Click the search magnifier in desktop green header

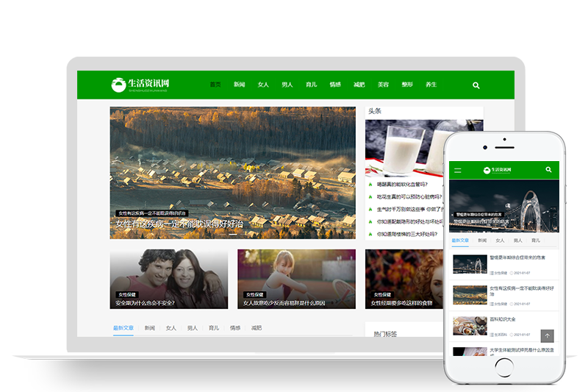(x=476, y=85)
